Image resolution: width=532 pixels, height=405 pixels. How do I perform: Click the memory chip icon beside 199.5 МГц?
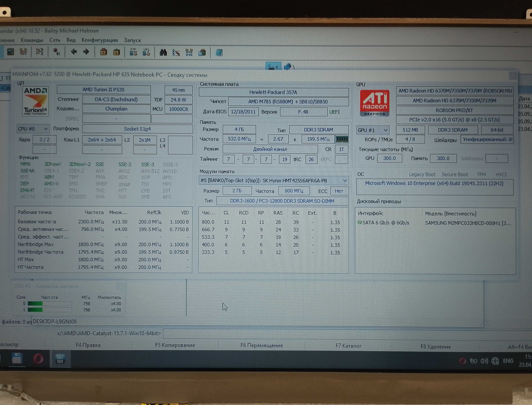(x=342, y=139)
